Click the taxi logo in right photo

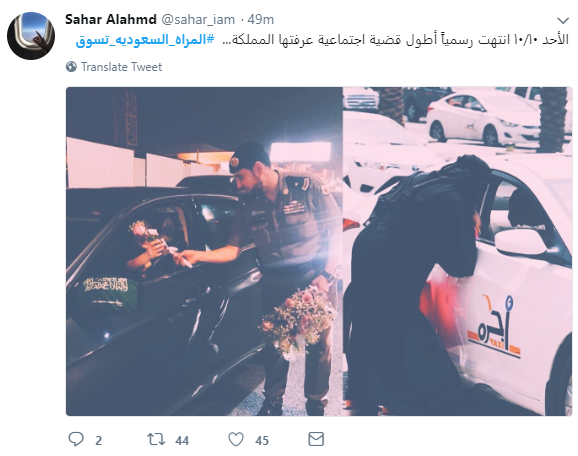[x=494, y=327]
